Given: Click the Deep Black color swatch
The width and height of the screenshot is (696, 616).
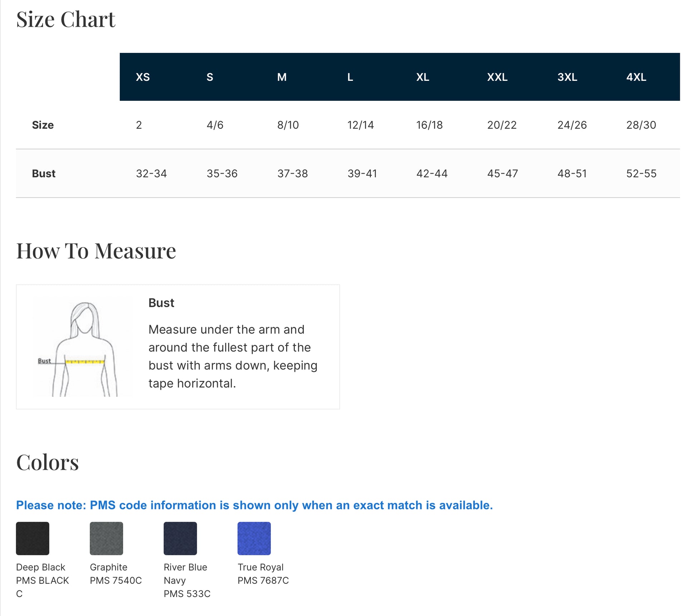Looking at the screenshot, I should [33, 538].
